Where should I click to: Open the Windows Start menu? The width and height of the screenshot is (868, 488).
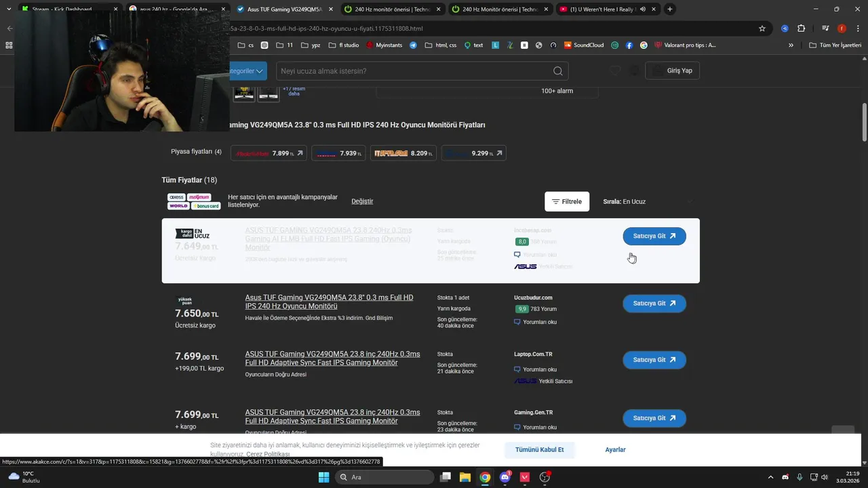pyautogui.click(x=323, y=477)
